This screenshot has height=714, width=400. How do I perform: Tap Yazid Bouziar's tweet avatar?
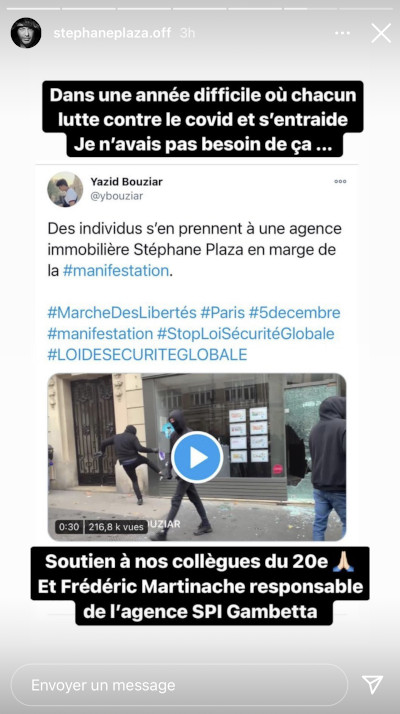(x=65, y=189)
